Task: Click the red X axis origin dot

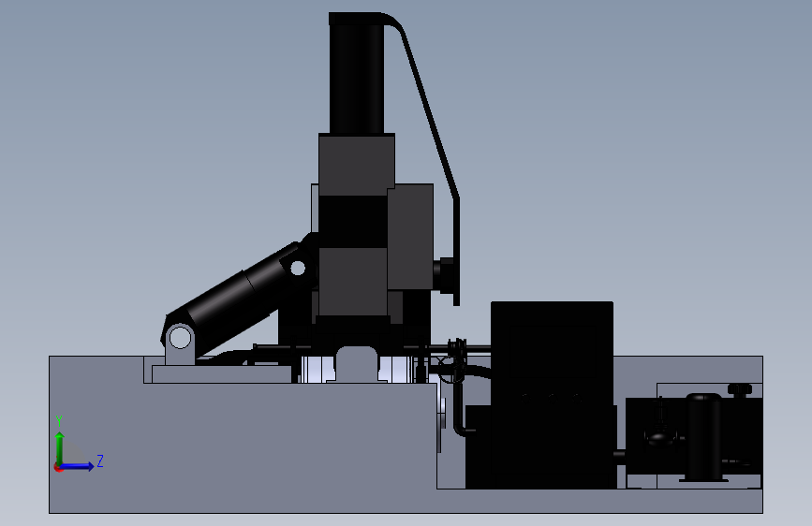Action: pyautogui.click(x=58, y=467)
